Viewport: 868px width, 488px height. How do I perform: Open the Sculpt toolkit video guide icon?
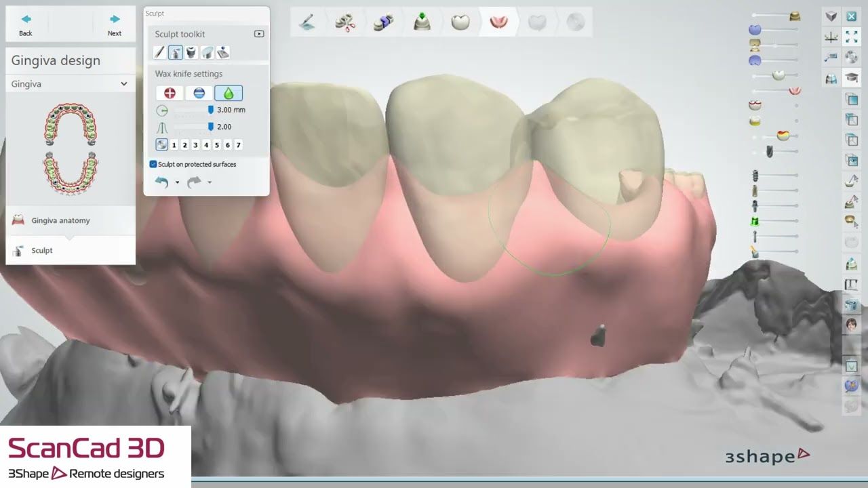[258, 34]
